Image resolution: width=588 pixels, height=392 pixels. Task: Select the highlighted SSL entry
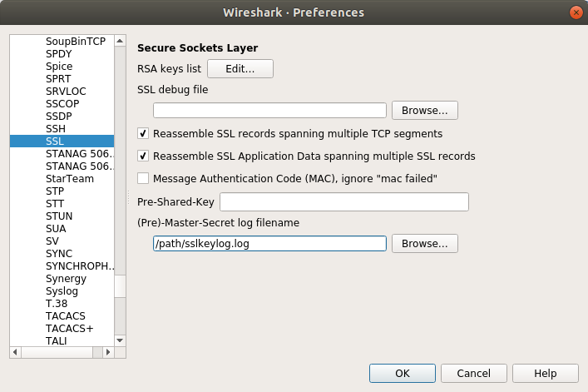click(x=62, y=141)
